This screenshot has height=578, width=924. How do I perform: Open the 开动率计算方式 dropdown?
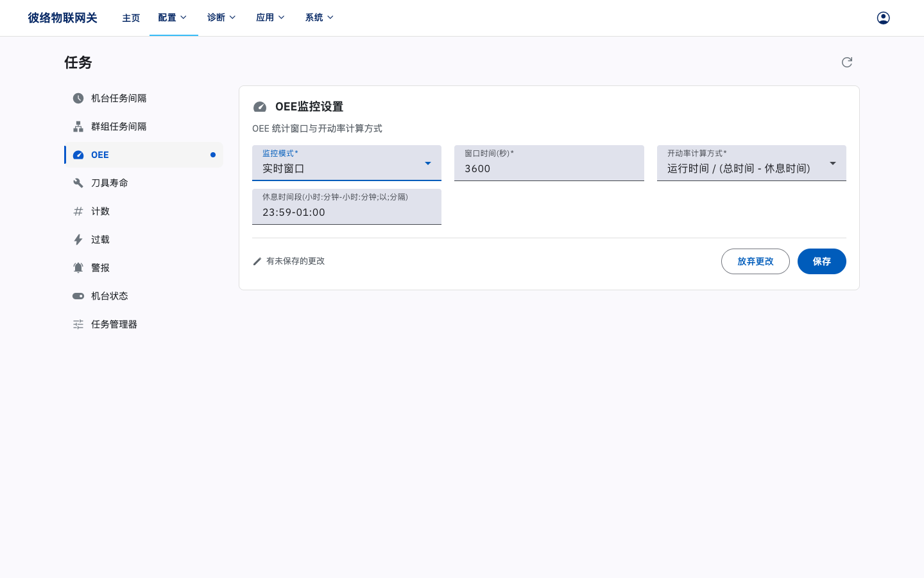point(751,163)
